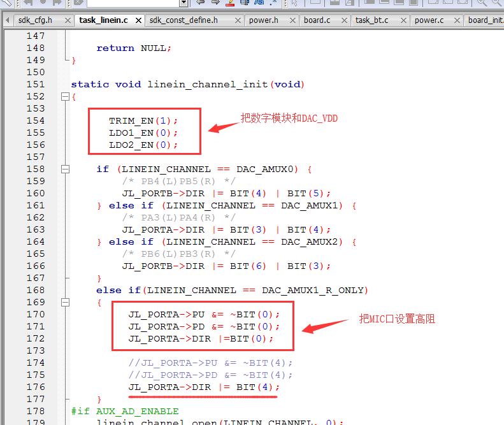Click DAC_AMUX2 on line 164

310,242
